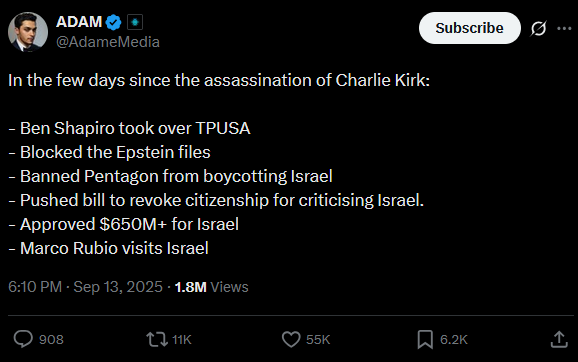Click the 6.2K bookmarks count
The image size is (578, 362).
454,340
